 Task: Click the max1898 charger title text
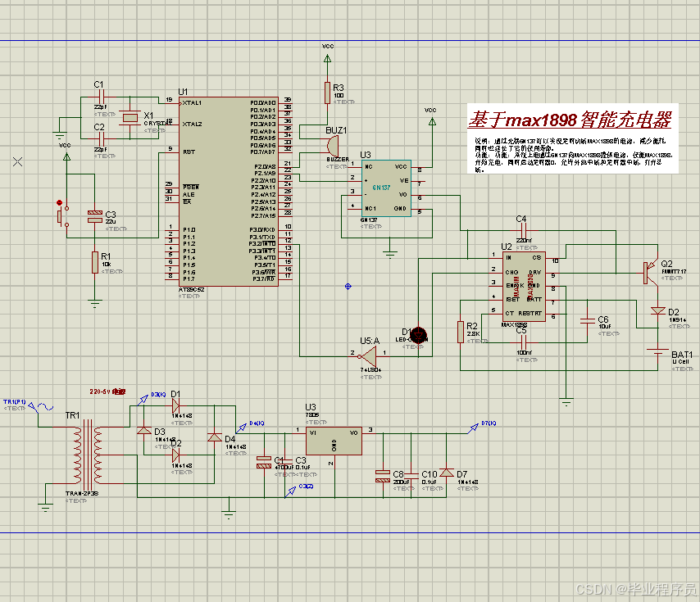tap(570, 120)
